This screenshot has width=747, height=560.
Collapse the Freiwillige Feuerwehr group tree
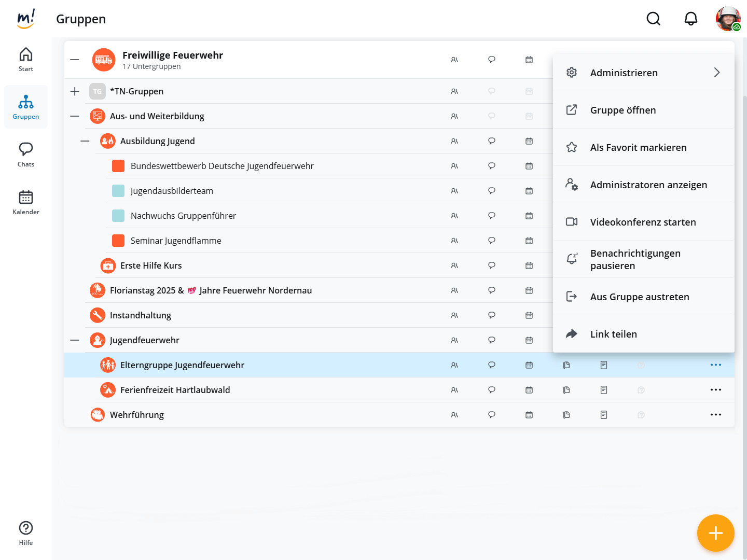pos(75,60)
